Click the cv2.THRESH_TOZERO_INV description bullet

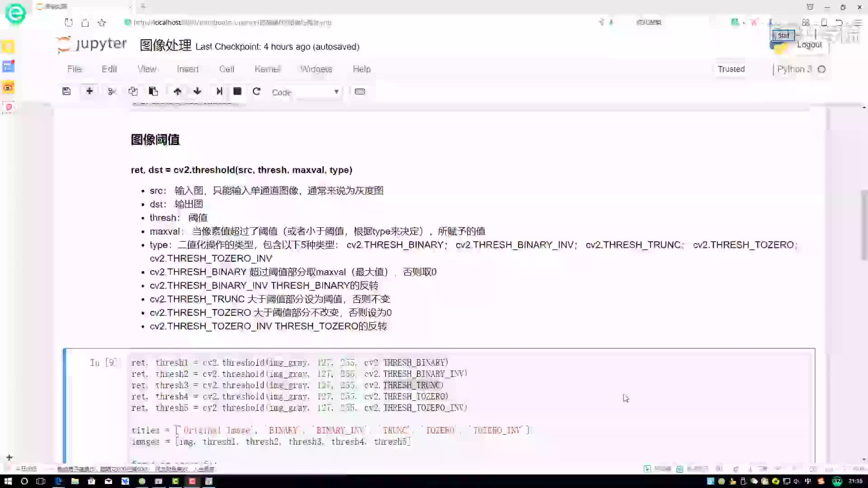click(x=269, y=326)
